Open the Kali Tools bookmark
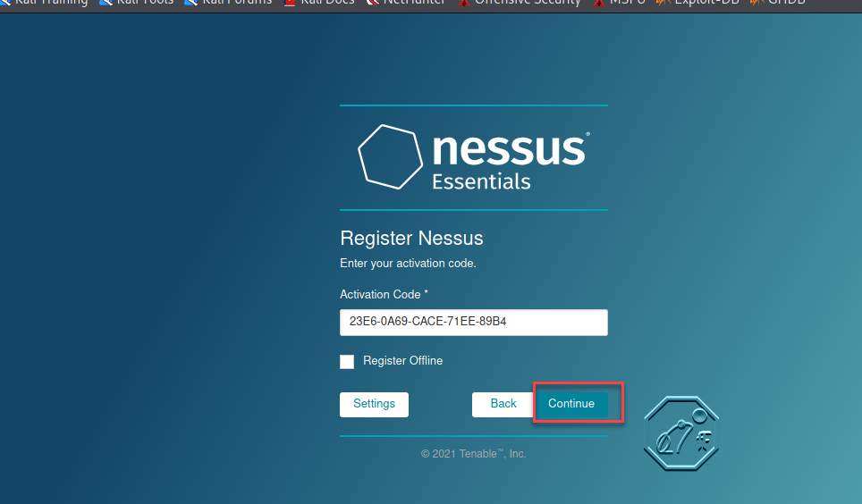Screen dimensions: 862x504 136,3
